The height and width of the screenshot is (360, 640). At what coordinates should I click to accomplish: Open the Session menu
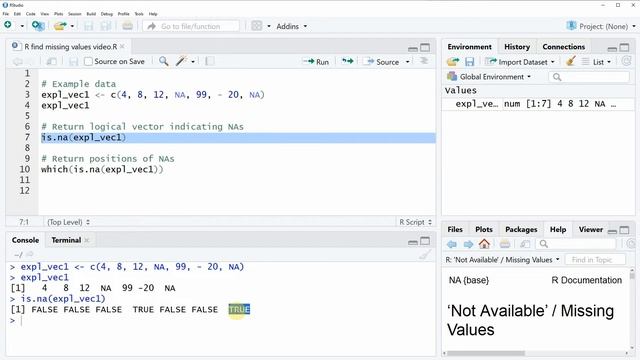point(75,14)
